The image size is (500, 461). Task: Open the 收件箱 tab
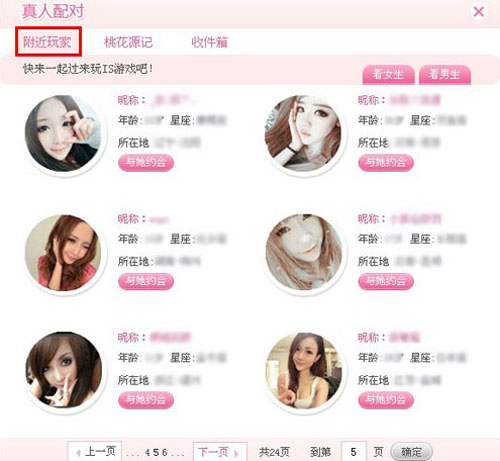[210, 42]
